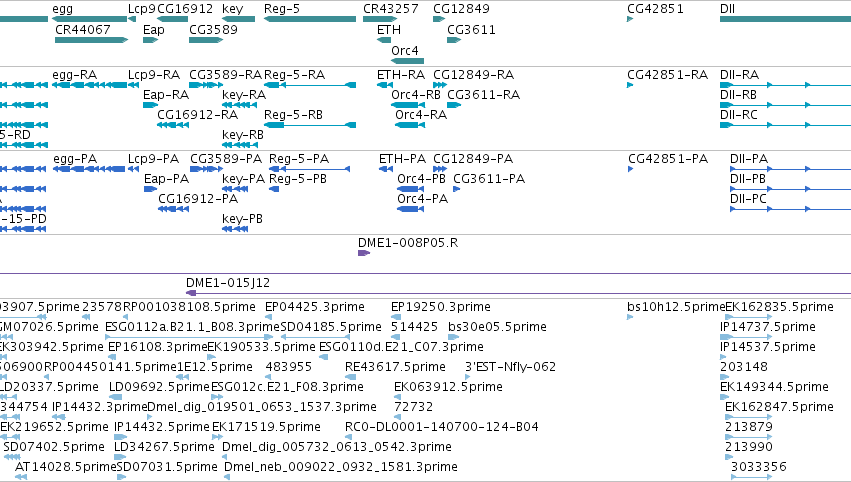The image size is (851, 482).
Task: Click protein Dll-PA
Action: [749, 159]
